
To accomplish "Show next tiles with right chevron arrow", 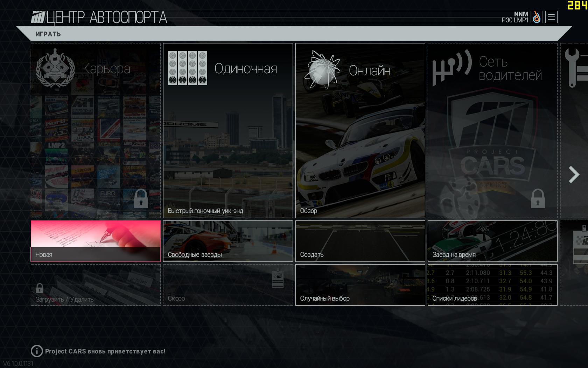I will (574, 175).
